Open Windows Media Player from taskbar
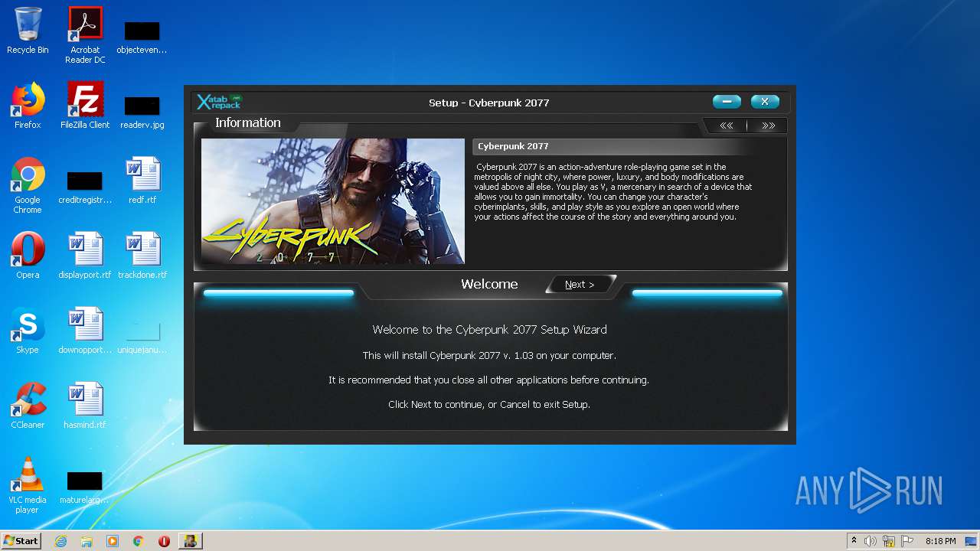 [x=113, y=541]
